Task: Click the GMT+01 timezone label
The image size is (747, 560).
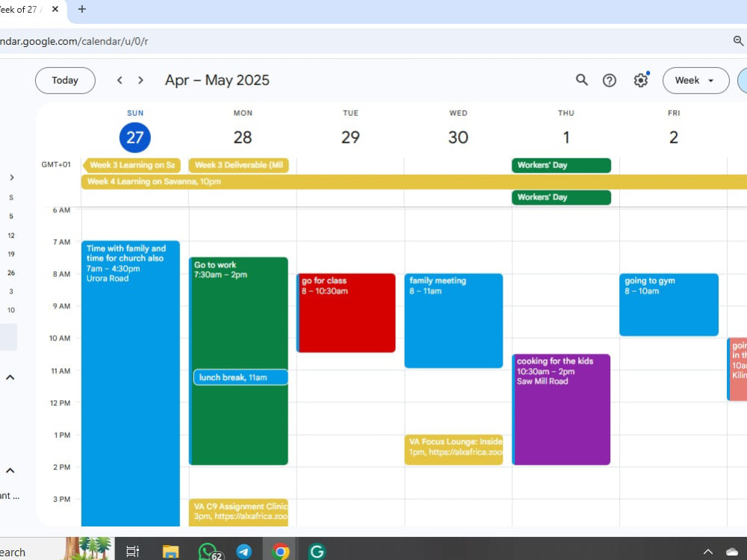Action: (x=56, y=165)
